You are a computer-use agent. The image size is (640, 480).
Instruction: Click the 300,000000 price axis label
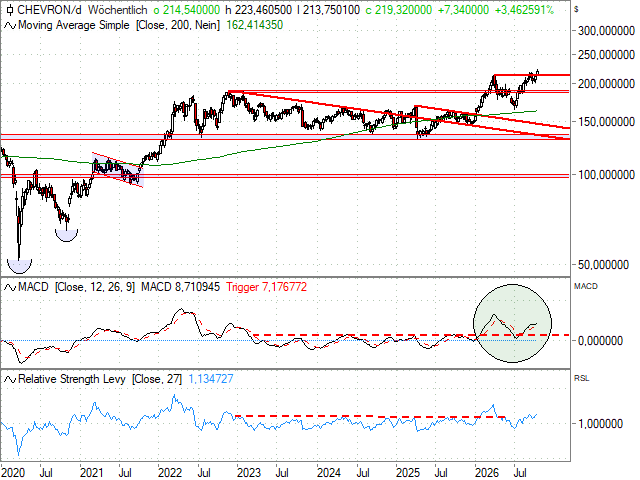(606, 31)
